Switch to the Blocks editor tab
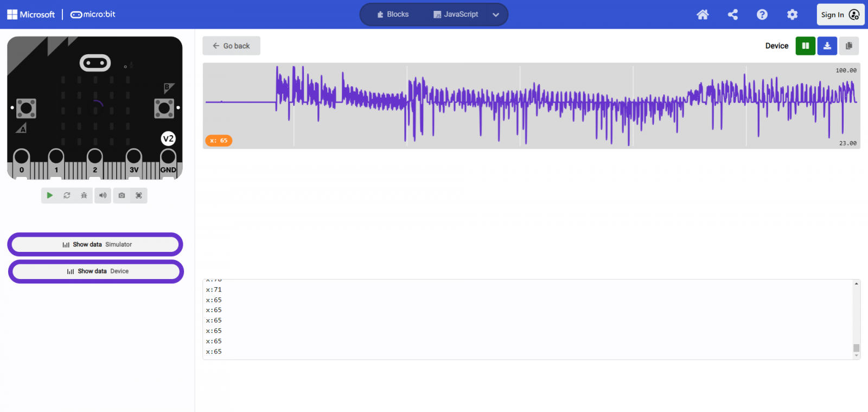 (393, 15)
